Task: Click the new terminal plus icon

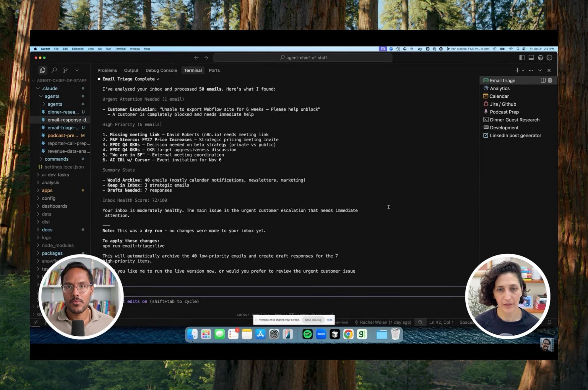Action: 517,70
